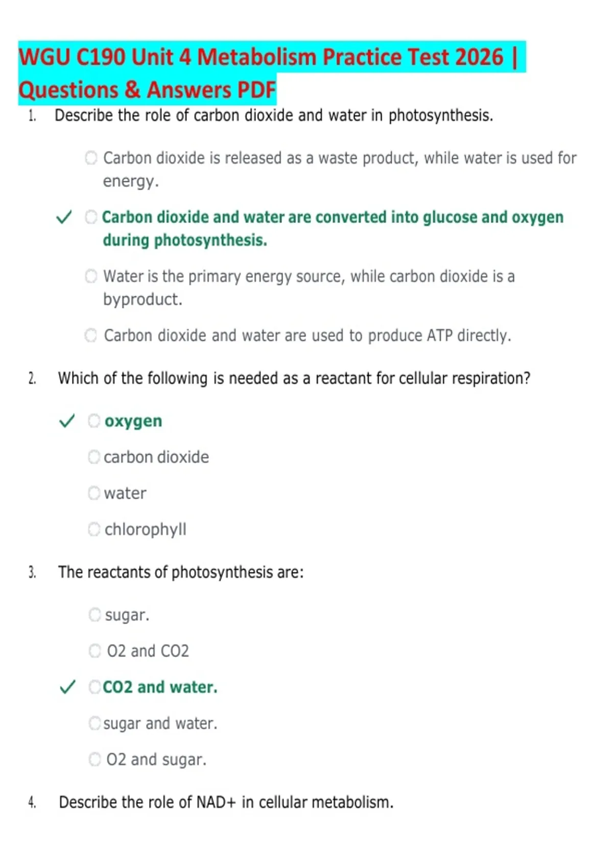This screenshot has width=613, height=868.
Task: Choose the 'Water is the primary energy source' radio button
Action: (91, 276)
